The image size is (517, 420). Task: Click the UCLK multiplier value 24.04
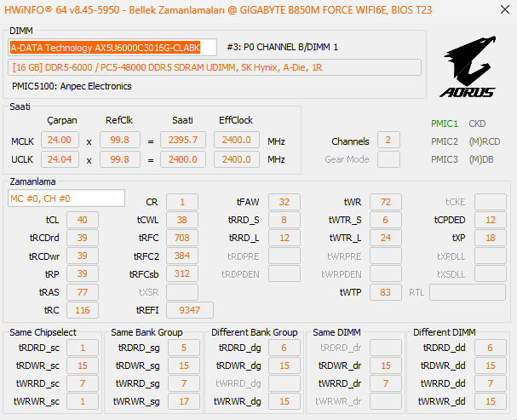60,159
